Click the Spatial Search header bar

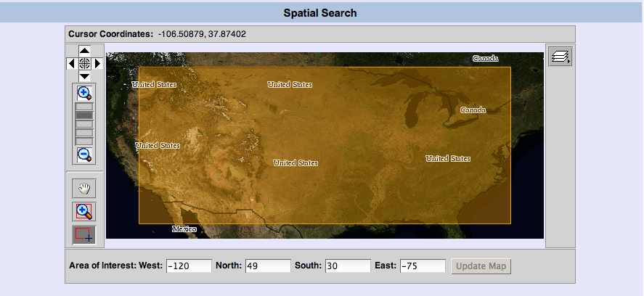(x=322, y=13)
